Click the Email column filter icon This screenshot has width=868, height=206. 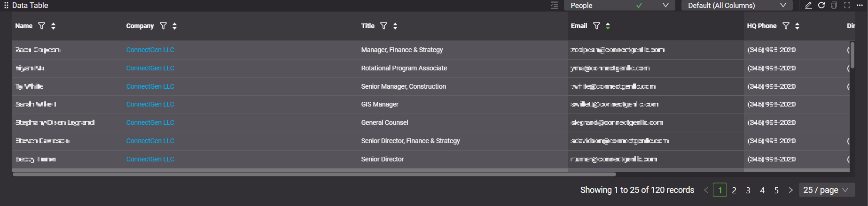tap(596, 26)
